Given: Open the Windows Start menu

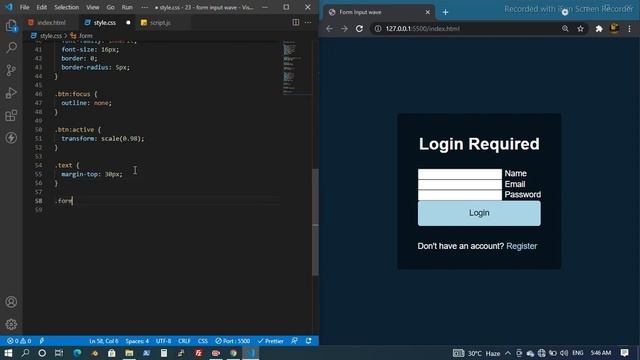Looking at the screenshot, I should [8, 353].
